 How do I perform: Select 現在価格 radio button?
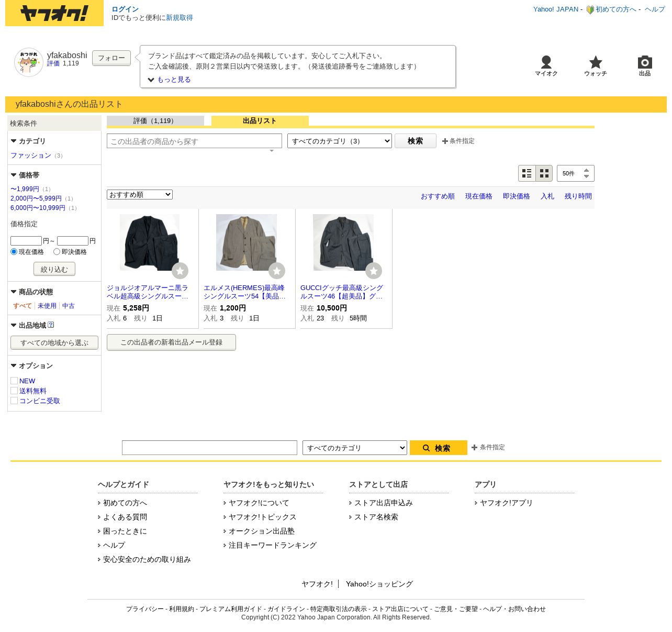point(14,252)
